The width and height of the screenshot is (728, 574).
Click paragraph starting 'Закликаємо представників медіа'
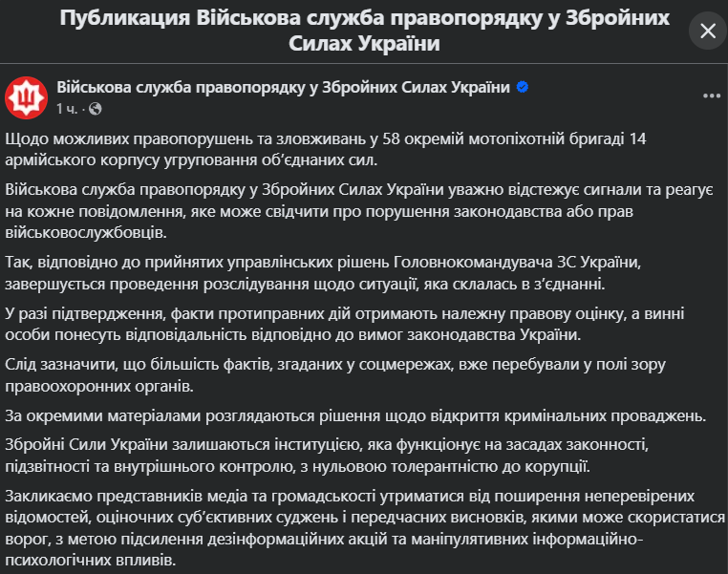(x=344, y=523)
